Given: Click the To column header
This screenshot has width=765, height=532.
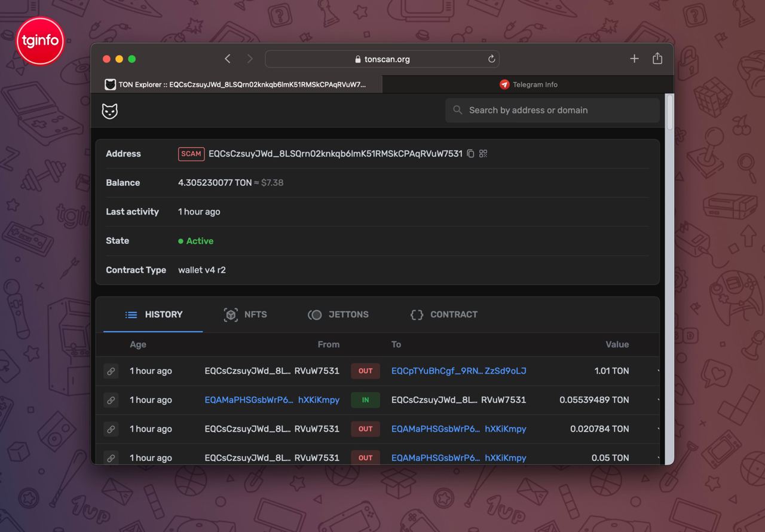Looking at the screenshot, I should (396, 344).
